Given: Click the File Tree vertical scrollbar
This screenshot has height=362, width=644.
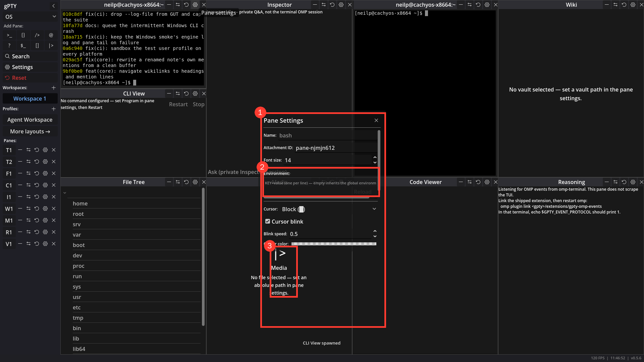Looking at the screenshot, I should (x=203, y=256).
